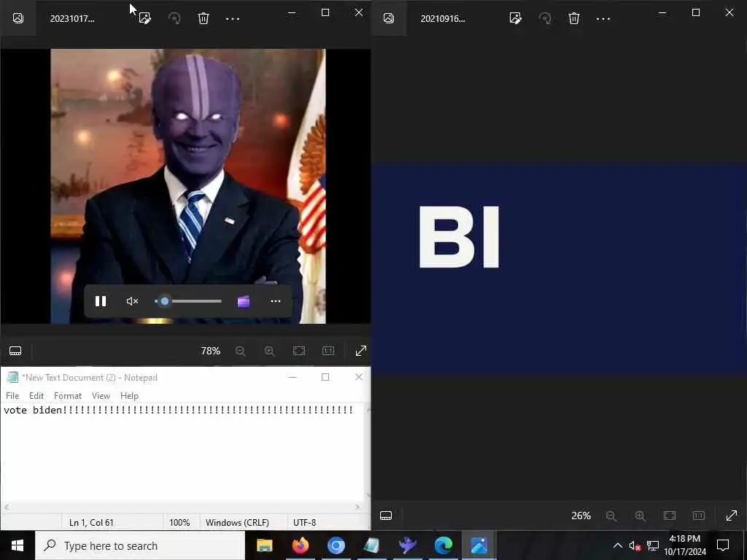Toggle filmstrip in left Photos window
The image size is (747, 560).
point(15,351)
